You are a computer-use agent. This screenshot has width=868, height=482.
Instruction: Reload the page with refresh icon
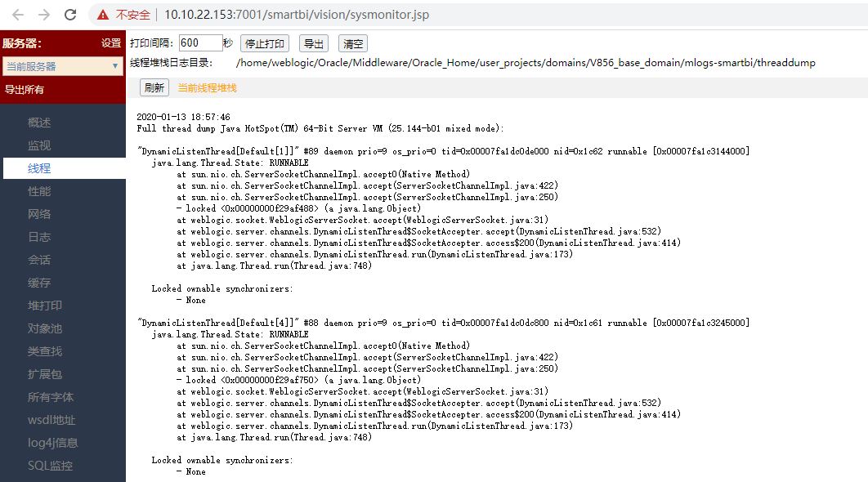pyautogui.click(x=70, y=15)
